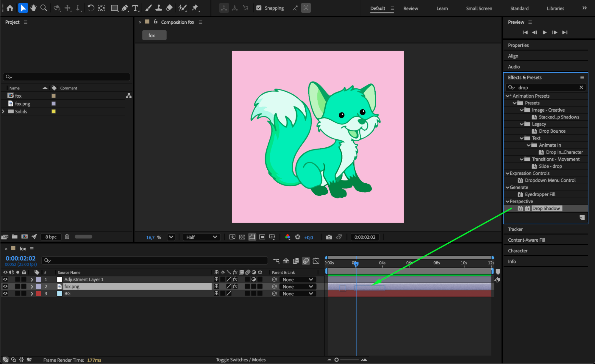Click the delete trash icon in Project panel

[x=67, y=237]
